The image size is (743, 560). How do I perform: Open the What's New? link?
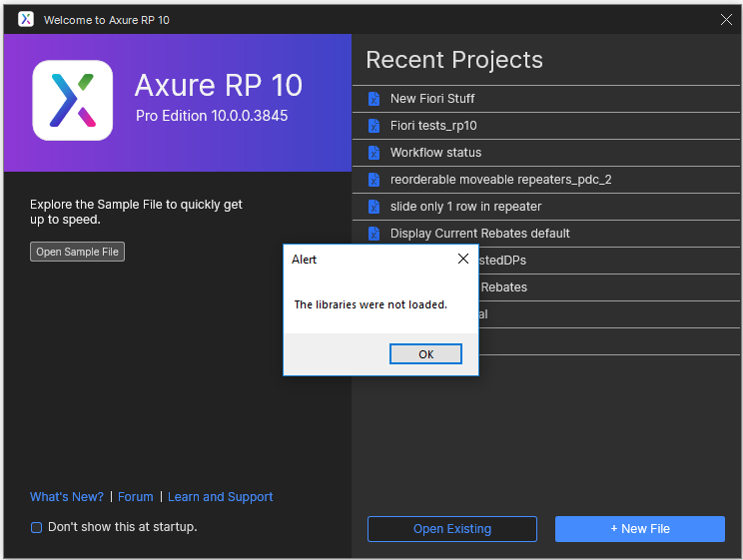click(66, 497)
